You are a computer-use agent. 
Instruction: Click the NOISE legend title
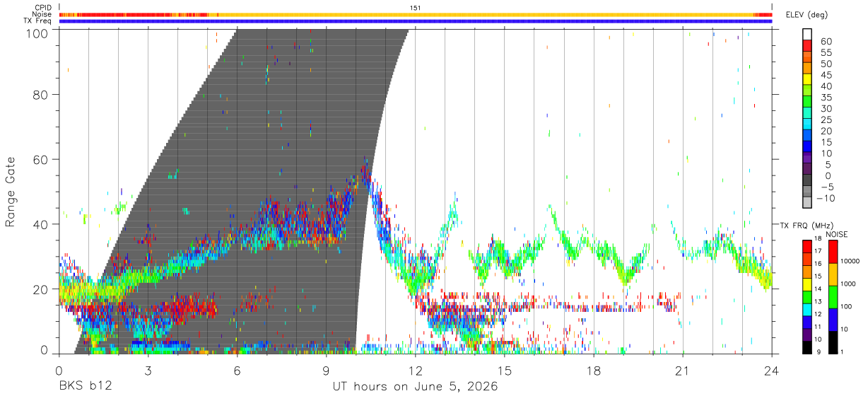(x=837, y=234)
